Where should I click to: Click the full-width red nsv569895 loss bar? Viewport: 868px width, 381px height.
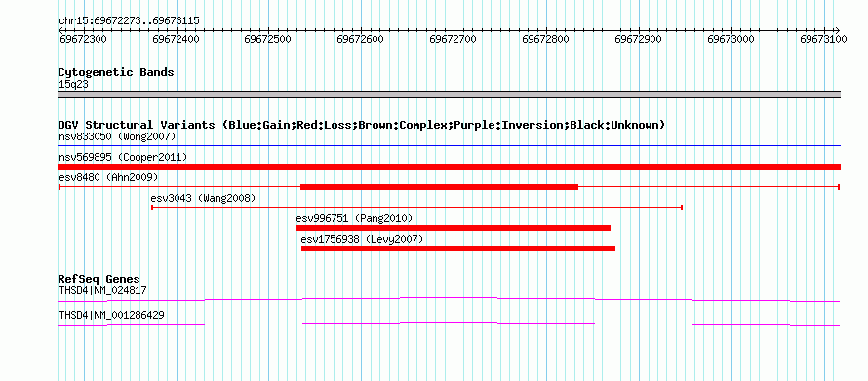449,167
